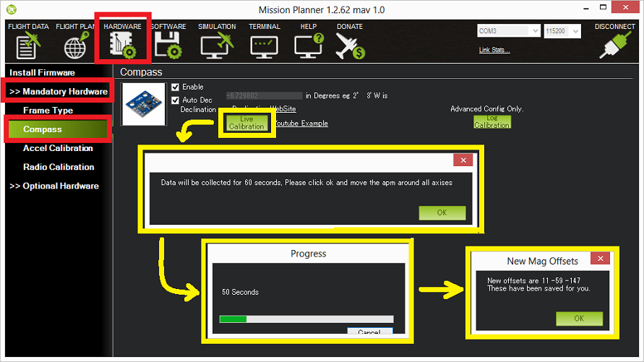Select Accel Calibration in sidebar
Screen dimensions: 644x362
point(58,148)
